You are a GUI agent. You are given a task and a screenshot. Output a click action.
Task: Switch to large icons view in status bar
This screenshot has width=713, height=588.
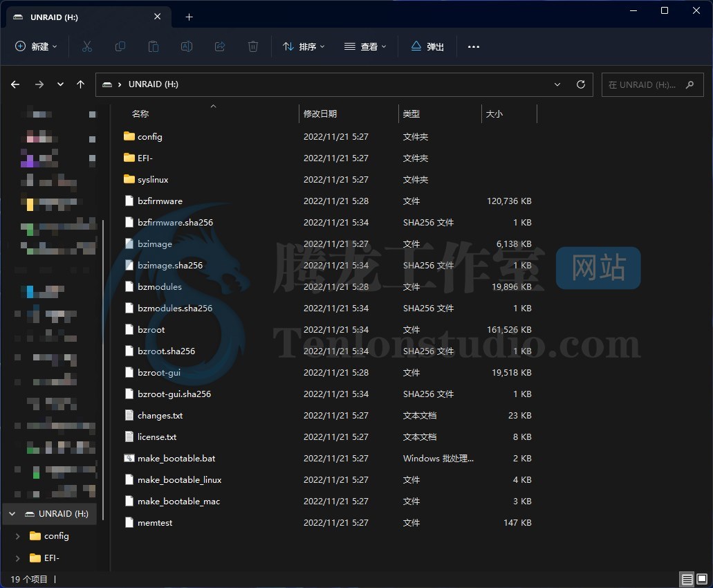[702, 579]
